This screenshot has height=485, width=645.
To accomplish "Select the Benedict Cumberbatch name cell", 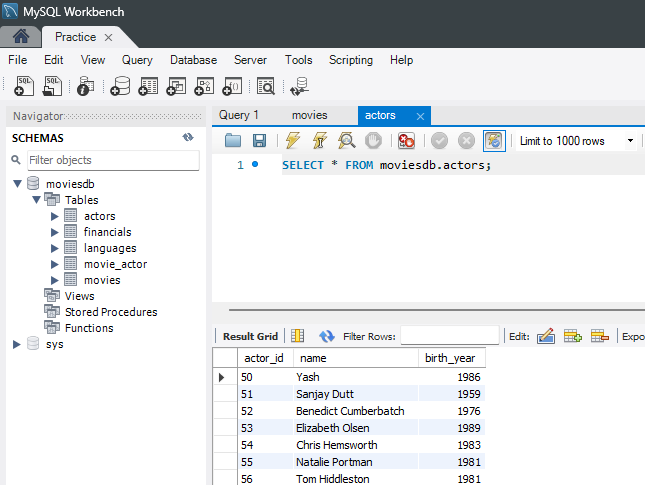I will point(356,411).
